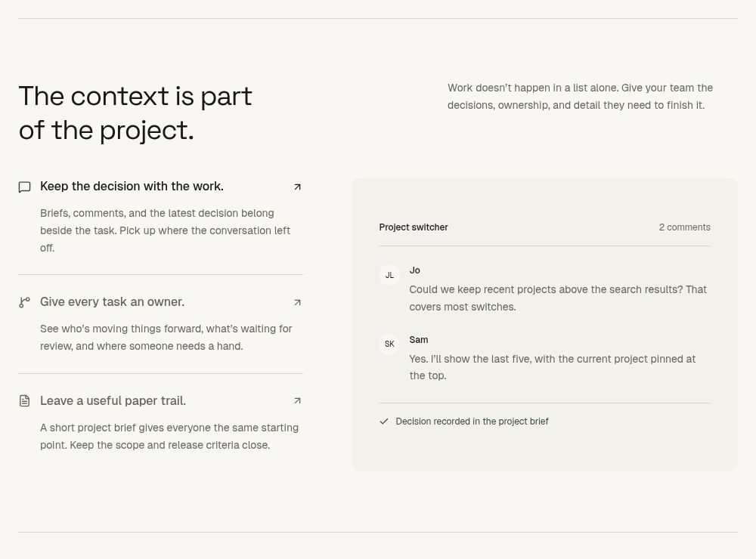Screen dimensions: 756x559
Task: Click the heading The context is part of the project
Action: click(135, 113)
